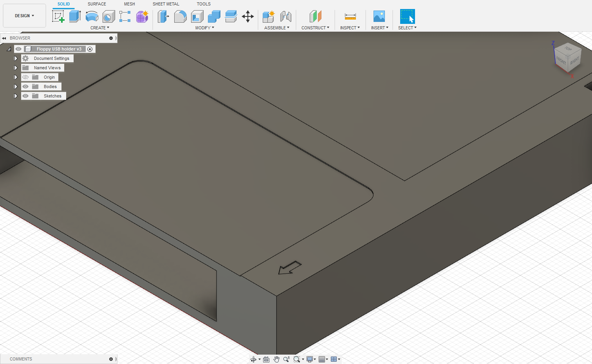This screenshot has height=364, width=592.
Task: Open the Orbit tool dropdown arrow
Action: click(260, 359)
